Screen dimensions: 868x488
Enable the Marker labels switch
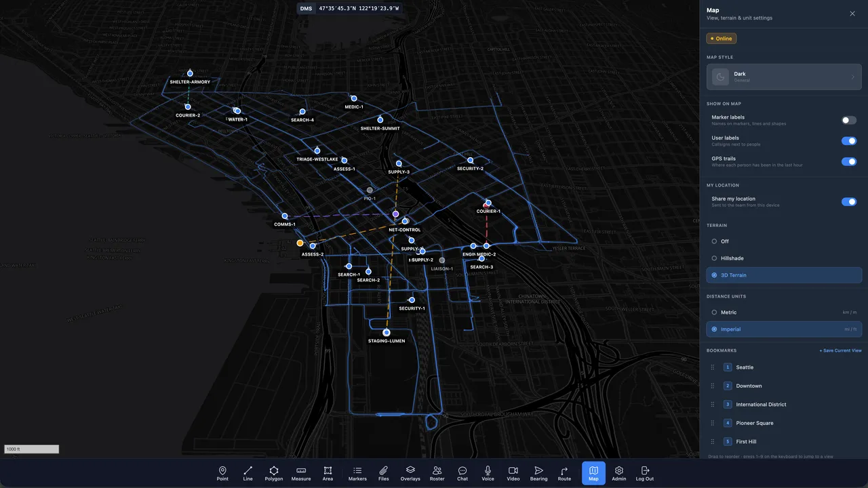(849, 121)
